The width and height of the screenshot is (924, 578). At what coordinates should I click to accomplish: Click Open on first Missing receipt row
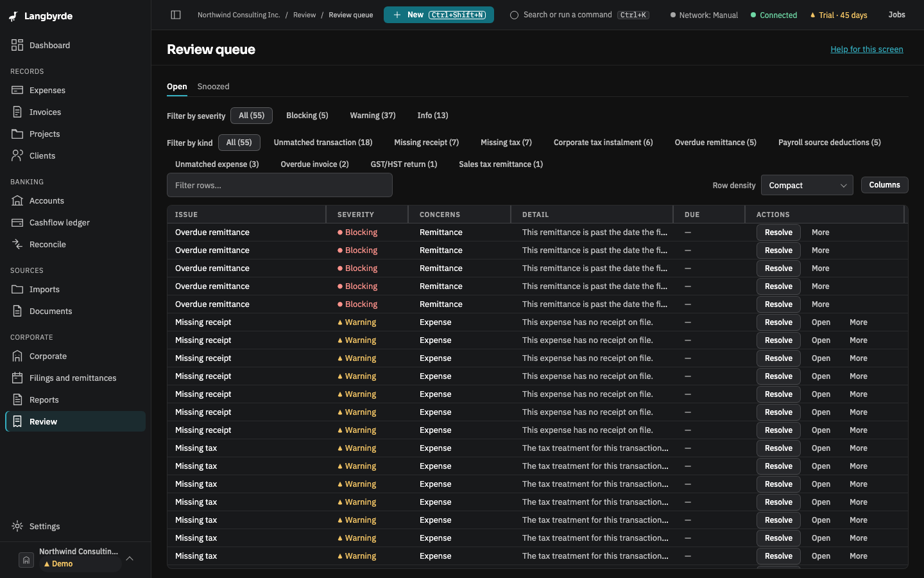pos(821,322)
